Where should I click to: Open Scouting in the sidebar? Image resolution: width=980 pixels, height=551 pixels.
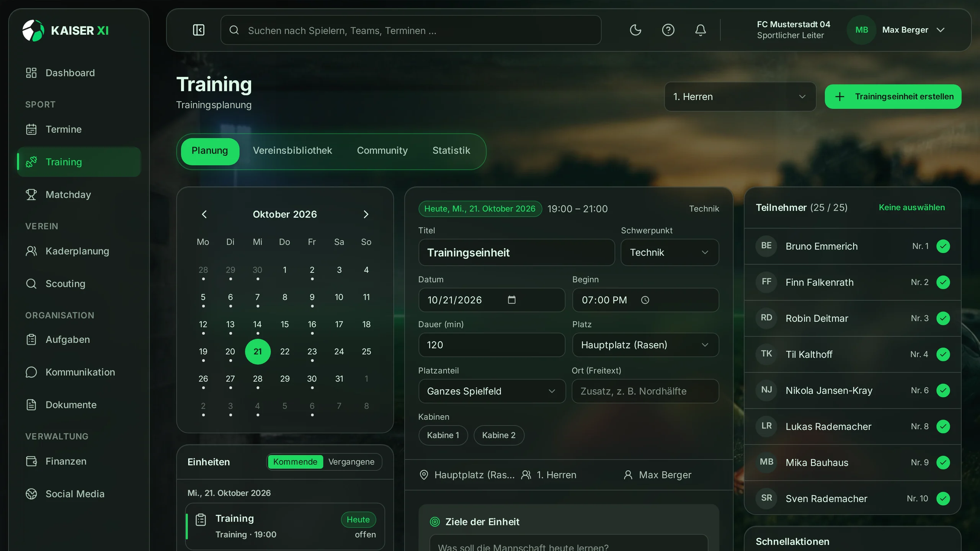pos(79,284)
